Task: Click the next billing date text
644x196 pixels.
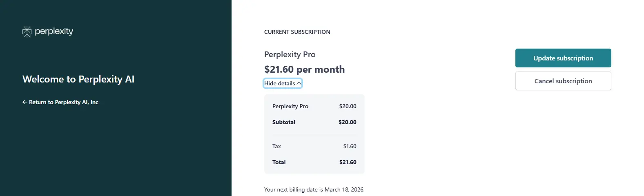Action: pos(314,189)
